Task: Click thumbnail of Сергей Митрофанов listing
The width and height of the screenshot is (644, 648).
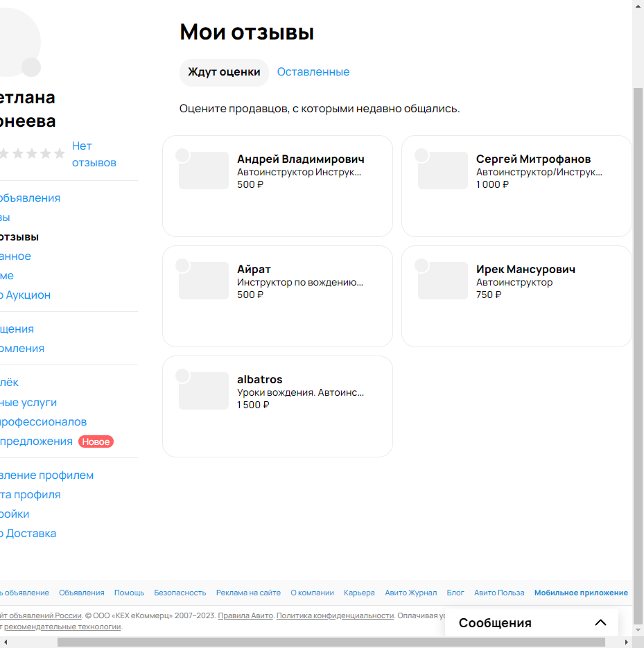Action: 443,170
